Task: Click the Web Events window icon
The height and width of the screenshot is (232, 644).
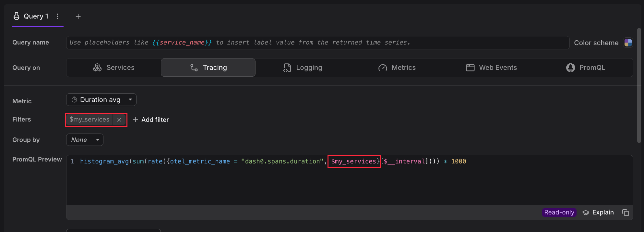Action: [x=470, y=68]
